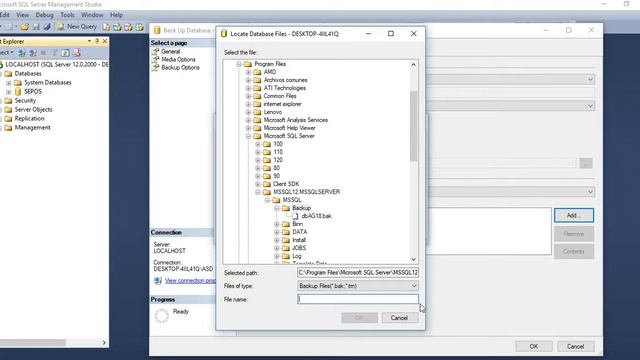This screenshot has width=640, height=360.
Task: Expand the Client SDK folder
Action: (258, 184)
